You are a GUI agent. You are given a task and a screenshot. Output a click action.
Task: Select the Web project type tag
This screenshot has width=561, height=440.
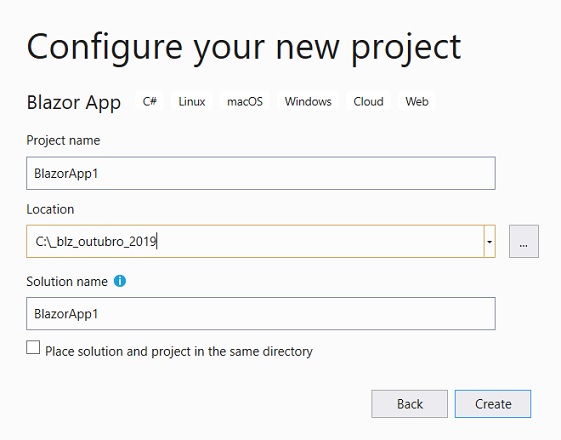click(x=417, y=101)
